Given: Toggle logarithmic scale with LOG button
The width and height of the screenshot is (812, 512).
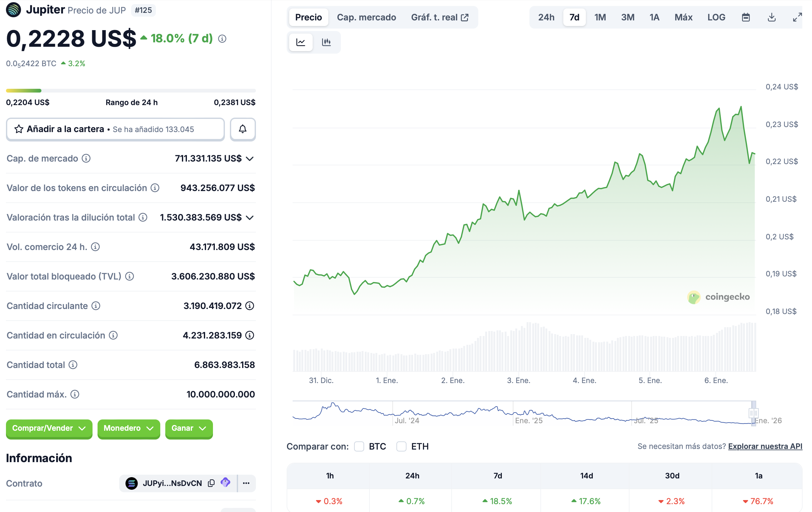Looking at the screenshot, I should tap(717, 17).
